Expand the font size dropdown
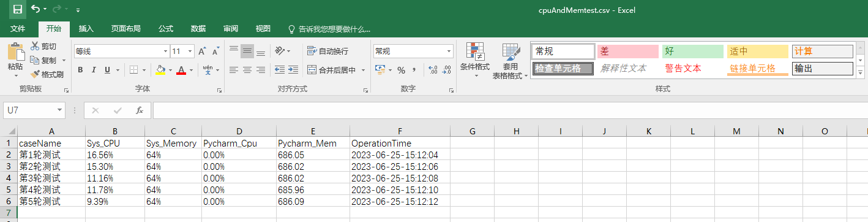Viewport: 868px width, 222px height. [x=190, y=52]
